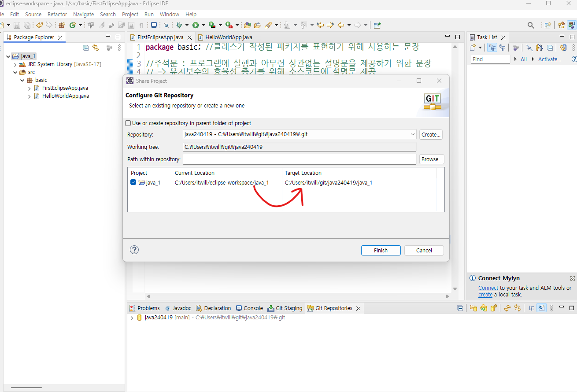This screenshot has width=577, height=392.
Task: Click the Debug bug icon in toolbar
Action: [x=179, y=25]
